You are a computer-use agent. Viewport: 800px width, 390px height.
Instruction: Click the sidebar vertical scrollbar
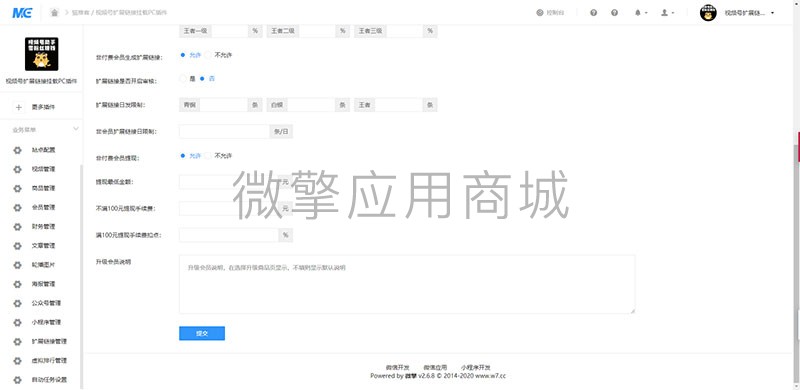tap(81, 277)
